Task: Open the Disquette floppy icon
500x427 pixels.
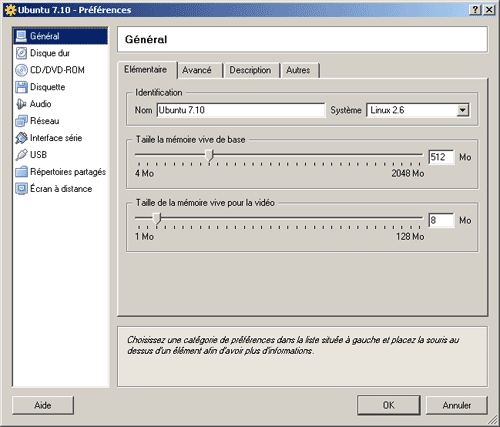Action: point(21,87)
